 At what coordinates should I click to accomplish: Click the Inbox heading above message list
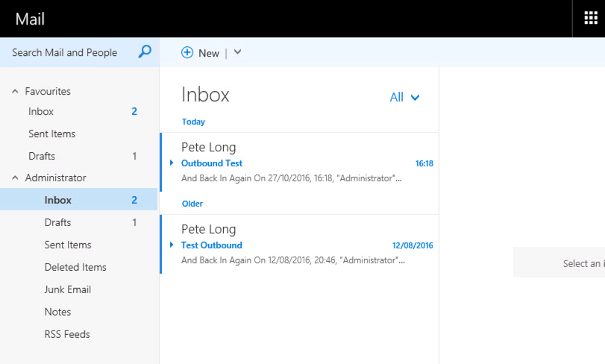coord(205,95)
